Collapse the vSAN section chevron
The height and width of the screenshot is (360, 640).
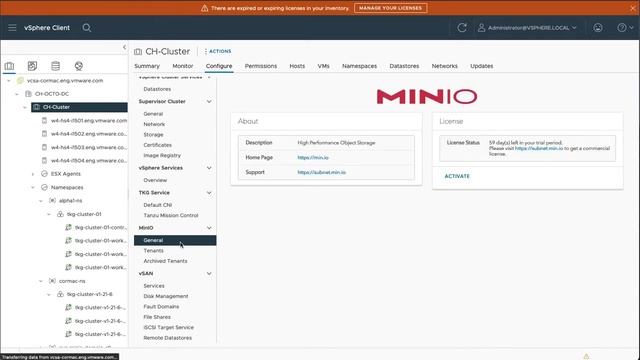(209, 273)
